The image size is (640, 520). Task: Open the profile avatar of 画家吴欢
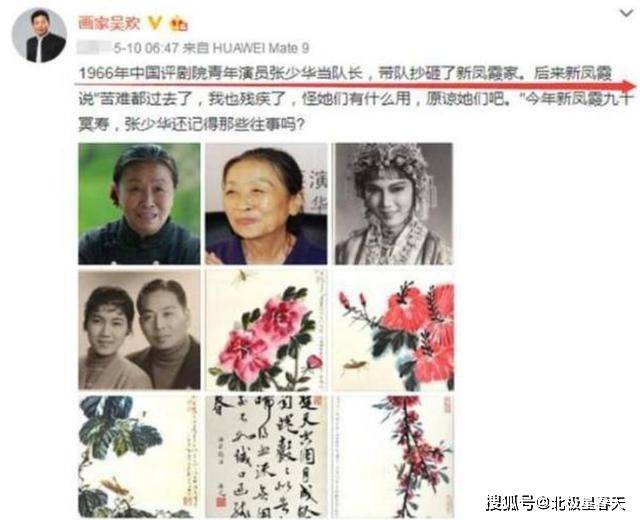[x=39, y=36]
